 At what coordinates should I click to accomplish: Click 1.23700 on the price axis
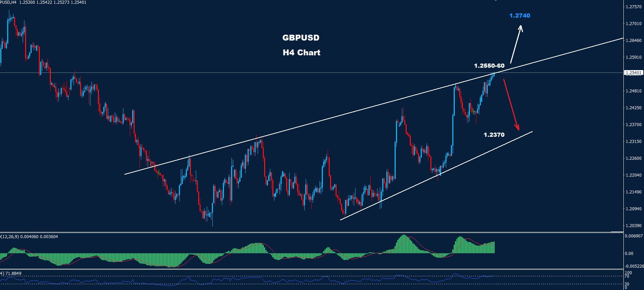coord(634,125)
